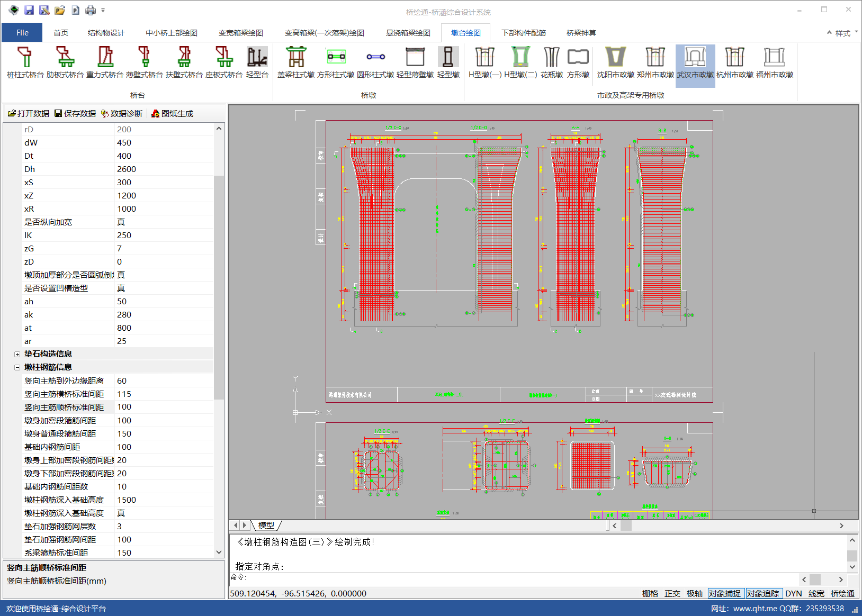Click the drawing area horizontal scrollbar thumb
The height and width of the screenshot is (616, 862).
coord(626,526)
